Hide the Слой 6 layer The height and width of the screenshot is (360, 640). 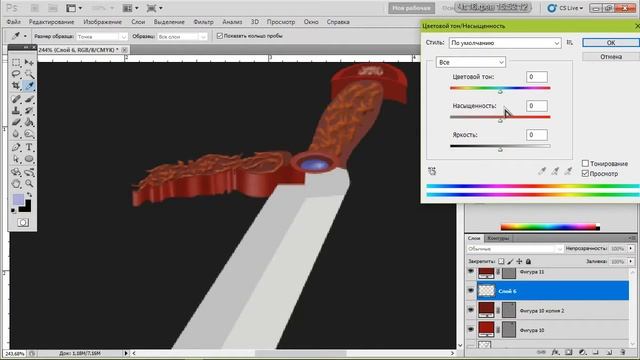[x=471, y=291]
